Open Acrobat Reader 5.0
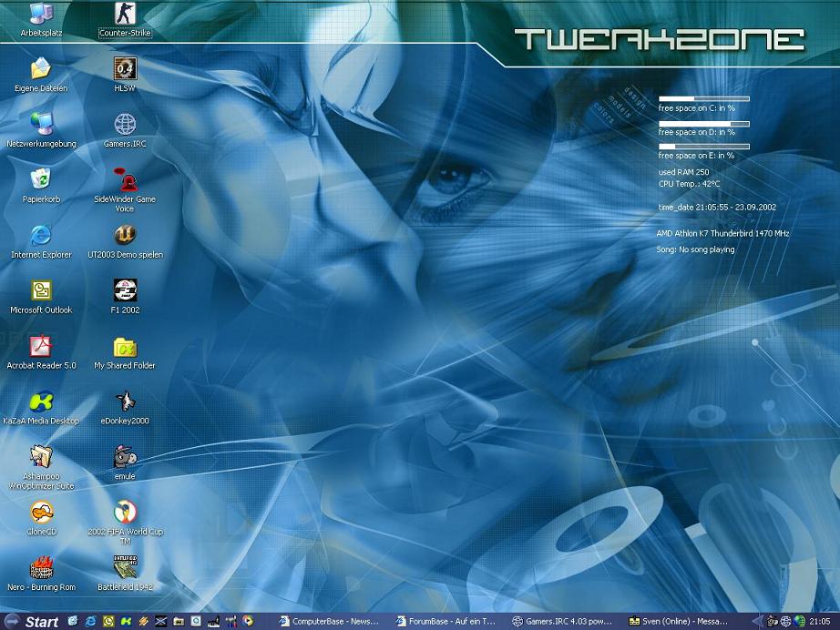This screenshot has width=840, height=630. coord(41,352)
